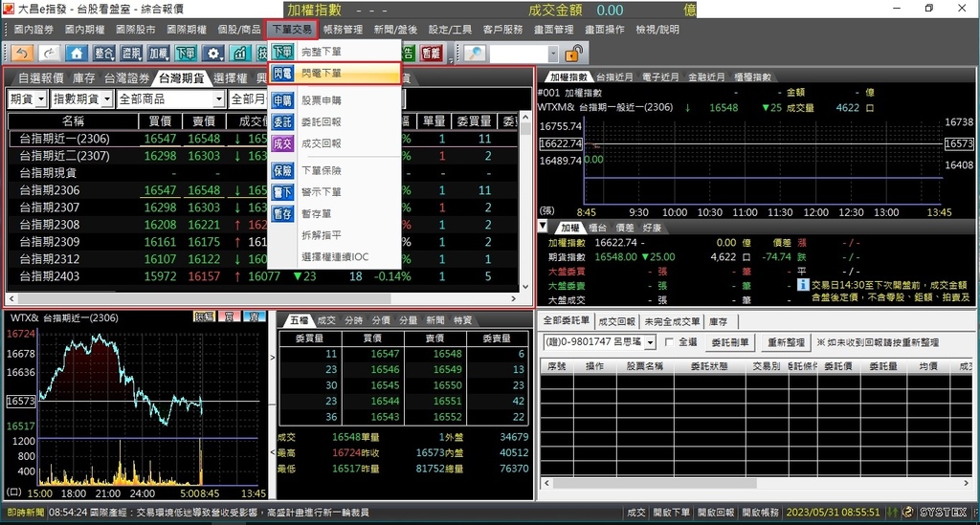Click the 重新整理 button

[x=786, y=342]
